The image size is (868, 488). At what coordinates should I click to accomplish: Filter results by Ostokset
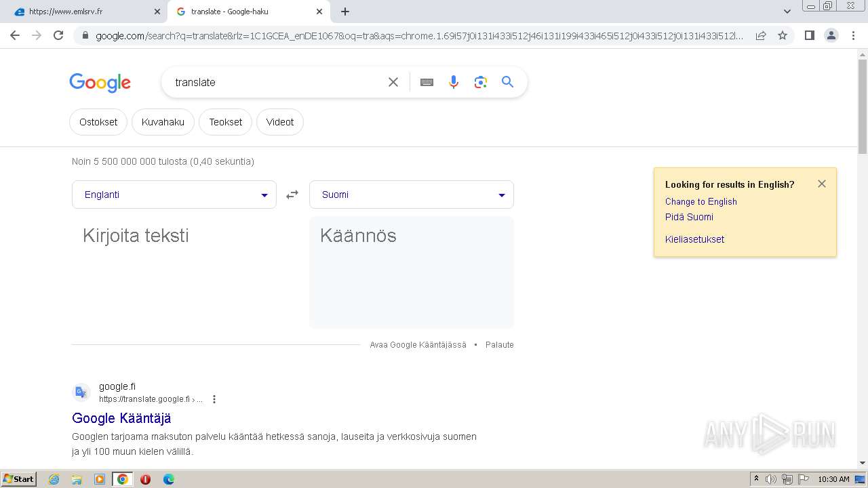click(x=98, y=122)
